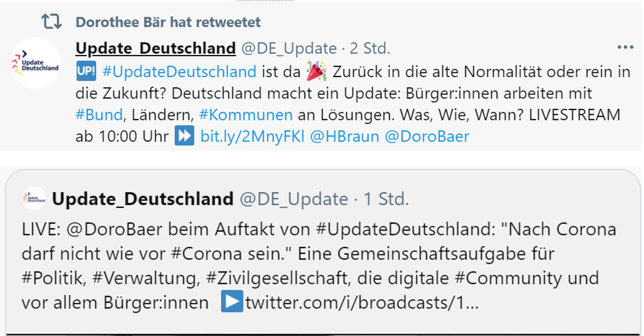Open the Update Deutschland profile avatar
Screen dimensions: 644x336
[36, 63]
